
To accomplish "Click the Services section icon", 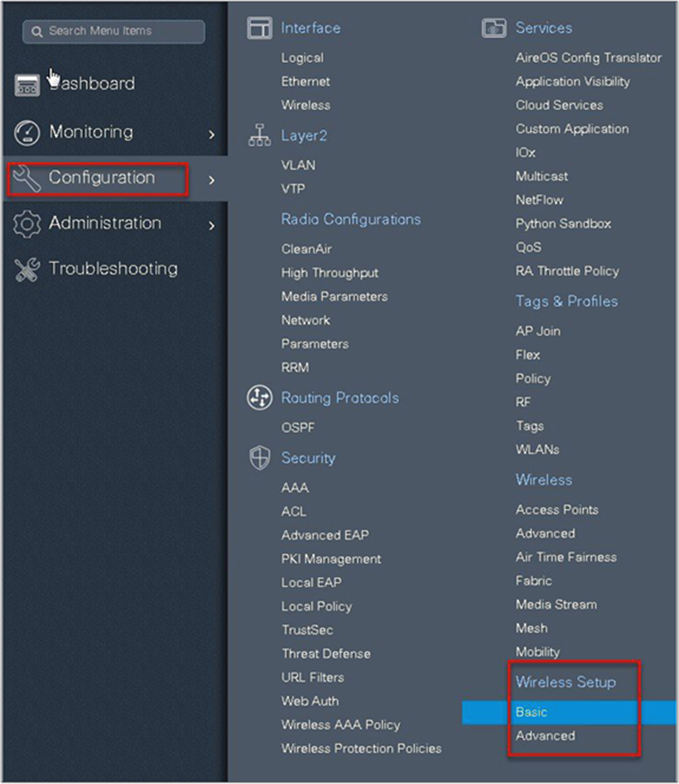I will point(494,28).
